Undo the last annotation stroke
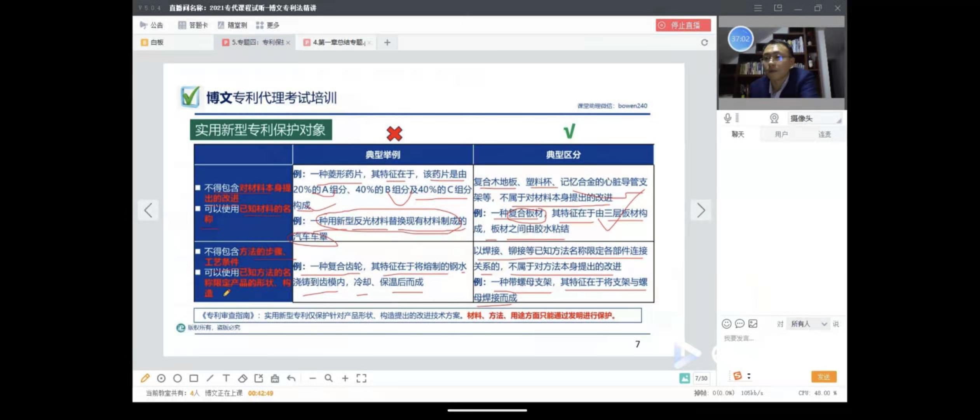The image size is (980, 420). click(291, 378)
